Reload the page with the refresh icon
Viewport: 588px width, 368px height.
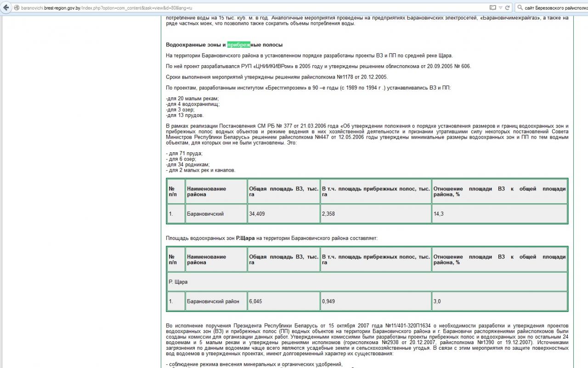[508, 8]
